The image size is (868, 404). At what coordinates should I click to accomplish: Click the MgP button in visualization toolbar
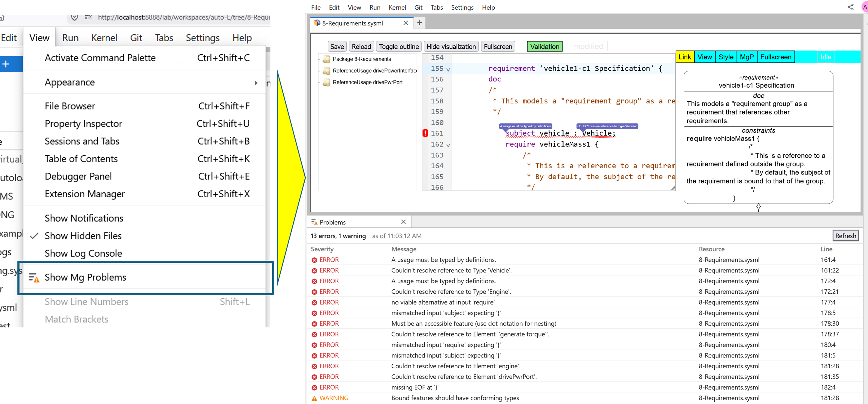pos(746,57)
